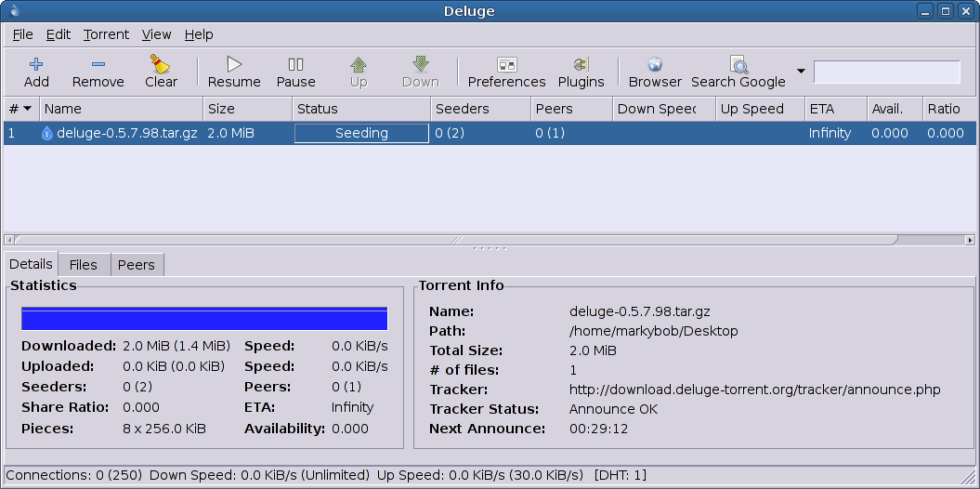Click Down Speed in the status bar
The height and width of the screenshot is (489, 980).
(259, 475)
